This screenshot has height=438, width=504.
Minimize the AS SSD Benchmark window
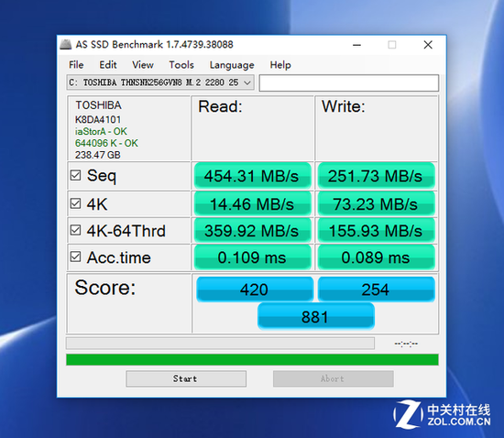tap(356, 45)
